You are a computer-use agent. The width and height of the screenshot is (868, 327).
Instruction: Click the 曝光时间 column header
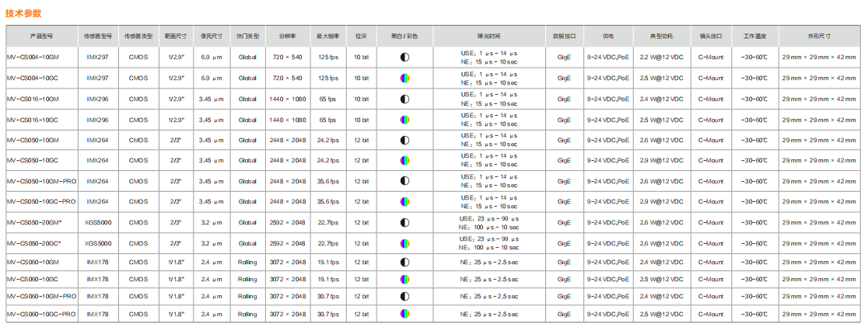(488, 37)
